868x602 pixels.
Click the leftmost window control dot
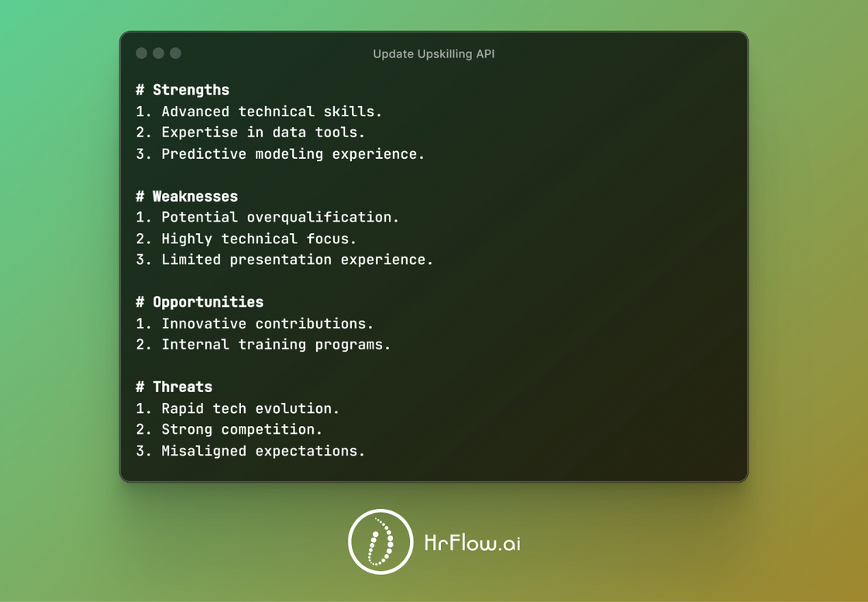[x=141, y=53]
